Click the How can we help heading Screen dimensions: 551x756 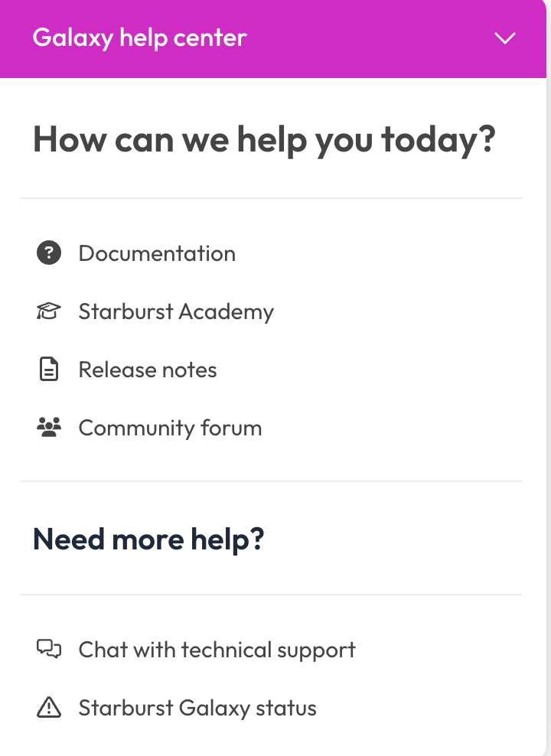point(264,140)
